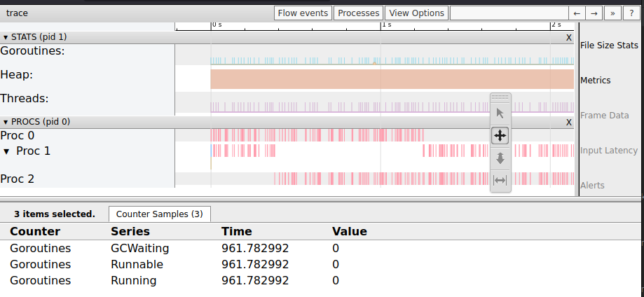Viewport: 644px width, 297px height.
Task: Toggle the side panel with » button
Action: (x=612, y=13)
